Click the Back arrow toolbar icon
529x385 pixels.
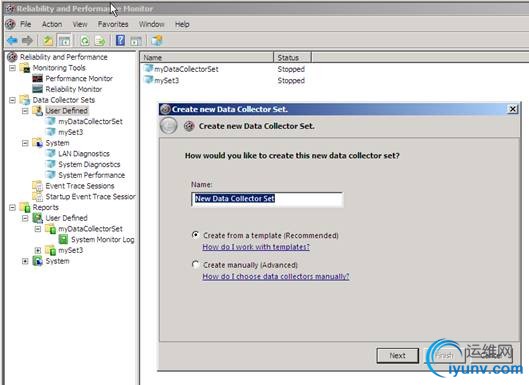(x=12, y=41)
